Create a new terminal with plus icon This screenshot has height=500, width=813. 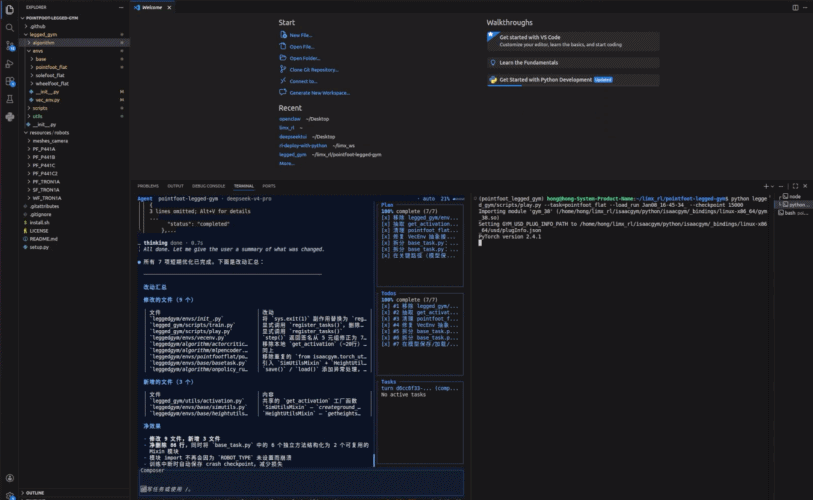point(766,186)
